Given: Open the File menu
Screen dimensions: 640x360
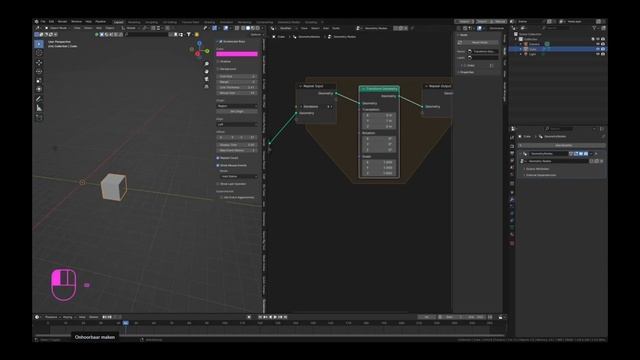Looking at the screenshot, I should [x=43, y=22].
